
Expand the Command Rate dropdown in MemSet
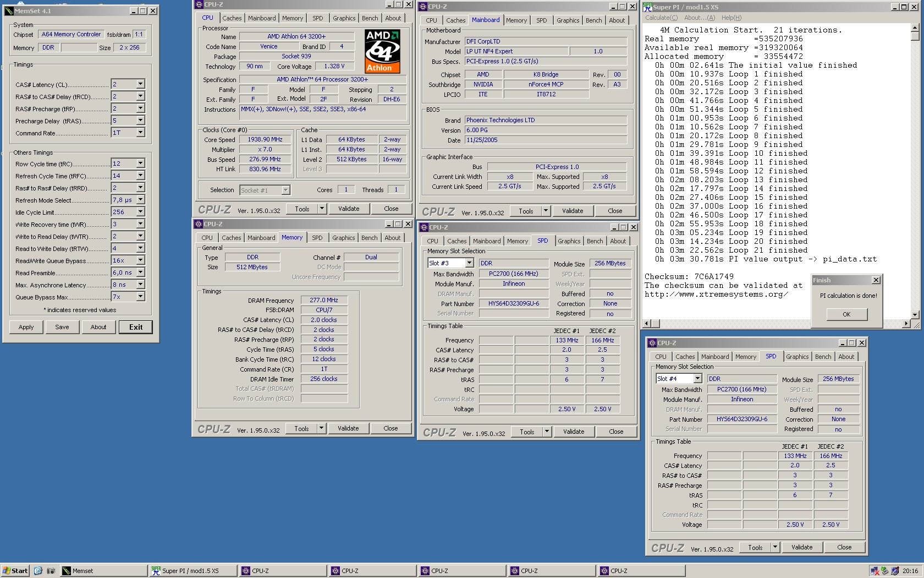click(140, 133)
